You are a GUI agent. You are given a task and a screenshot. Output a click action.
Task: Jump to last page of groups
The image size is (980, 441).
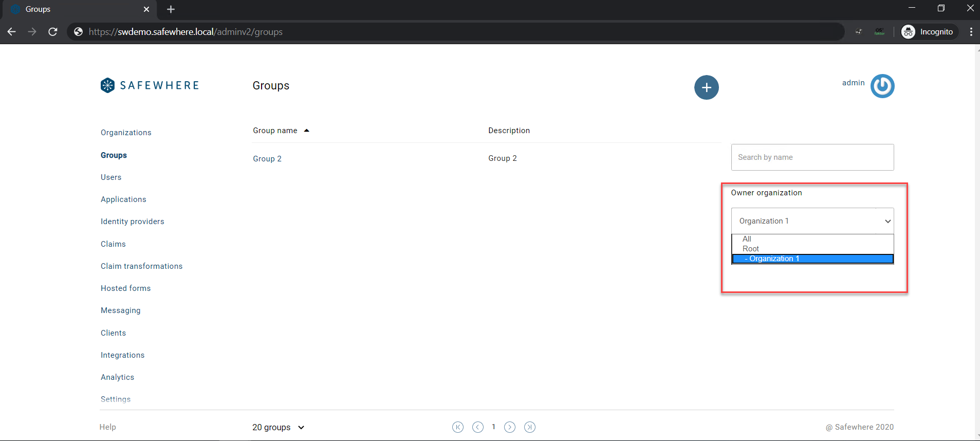coord(529,427)
